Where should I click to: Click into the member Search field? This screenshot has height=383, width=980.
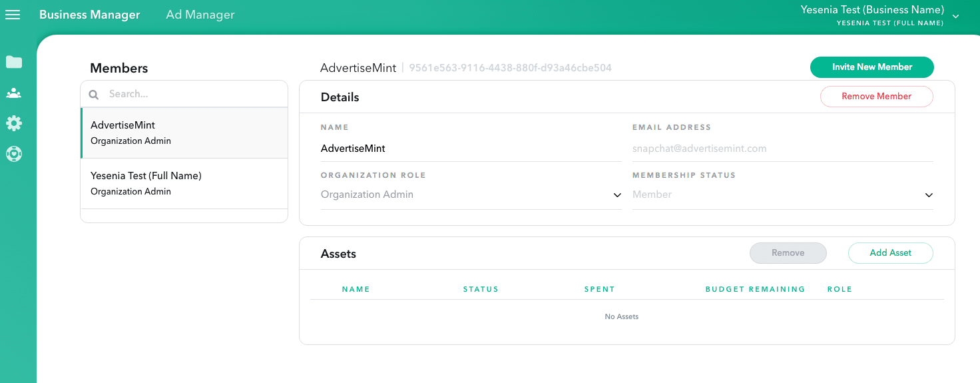184,94
